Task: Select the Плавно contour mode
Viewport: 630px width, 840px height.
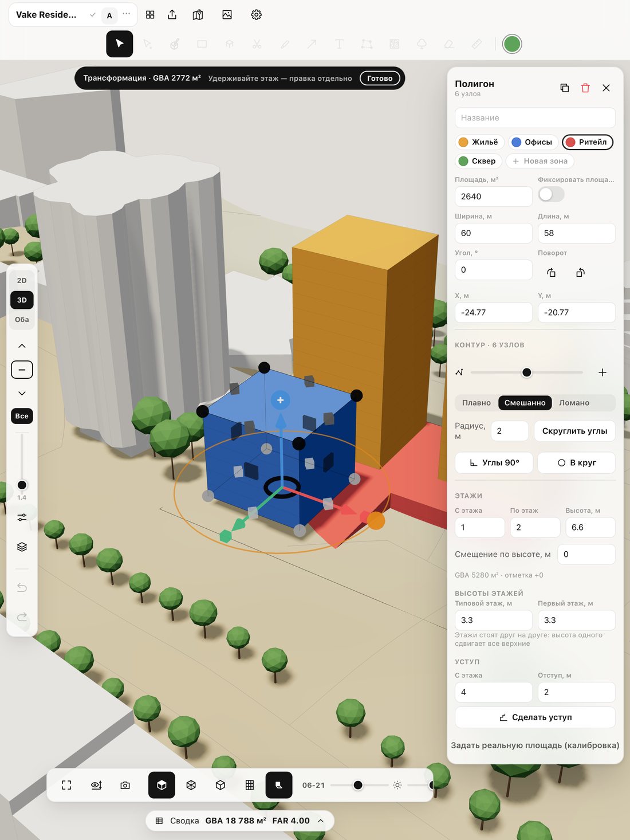Action: [477, 403]
